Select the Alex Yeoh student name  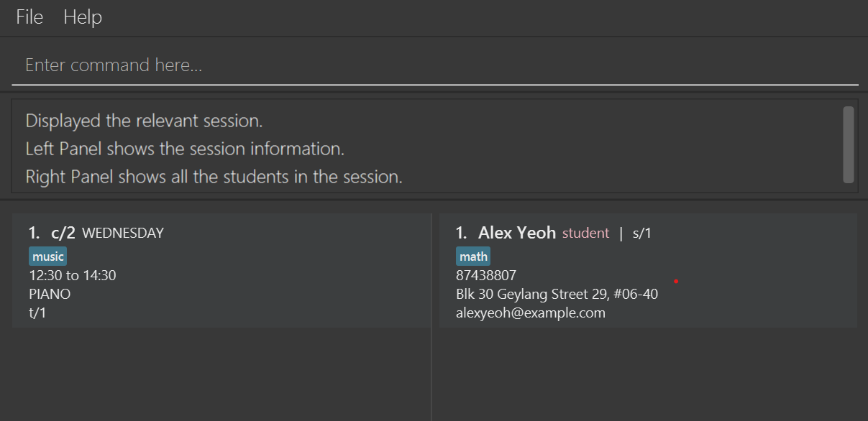coord(517,233)
